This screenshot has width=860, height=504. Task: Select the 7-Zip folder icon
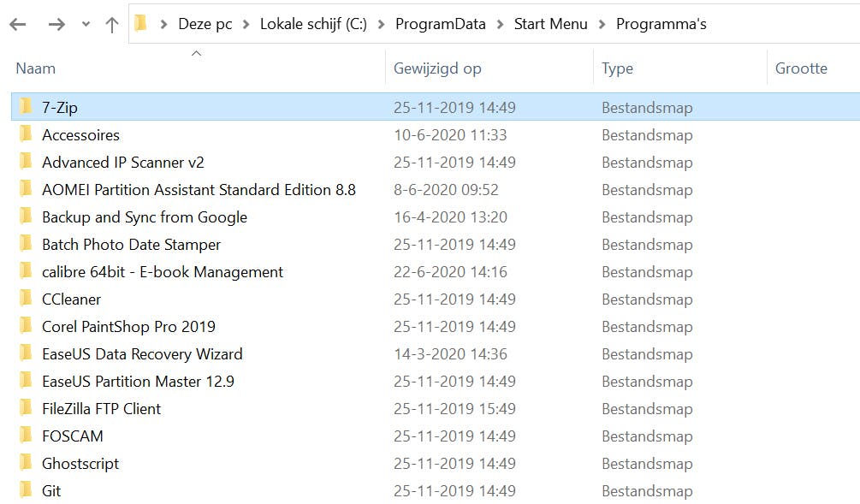(x=25, y=105)
